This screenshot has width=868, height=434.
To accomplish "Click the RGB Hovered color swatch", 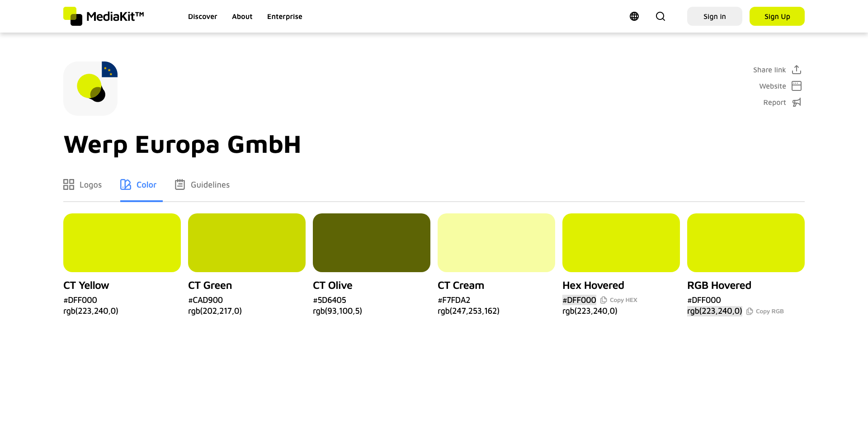I will [746, 243].
